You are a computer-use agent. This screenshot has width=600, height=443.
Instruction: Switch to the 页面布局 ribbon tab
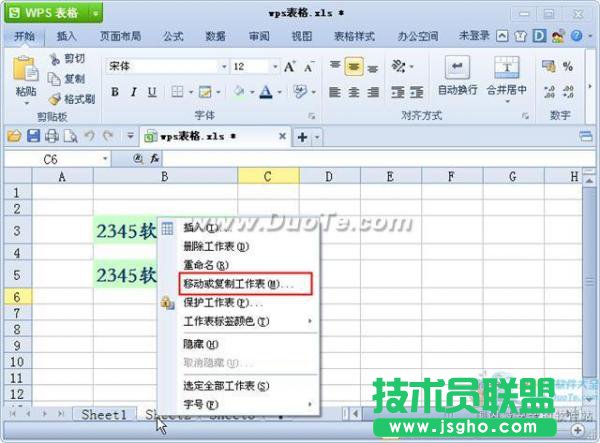pos(121,36)
